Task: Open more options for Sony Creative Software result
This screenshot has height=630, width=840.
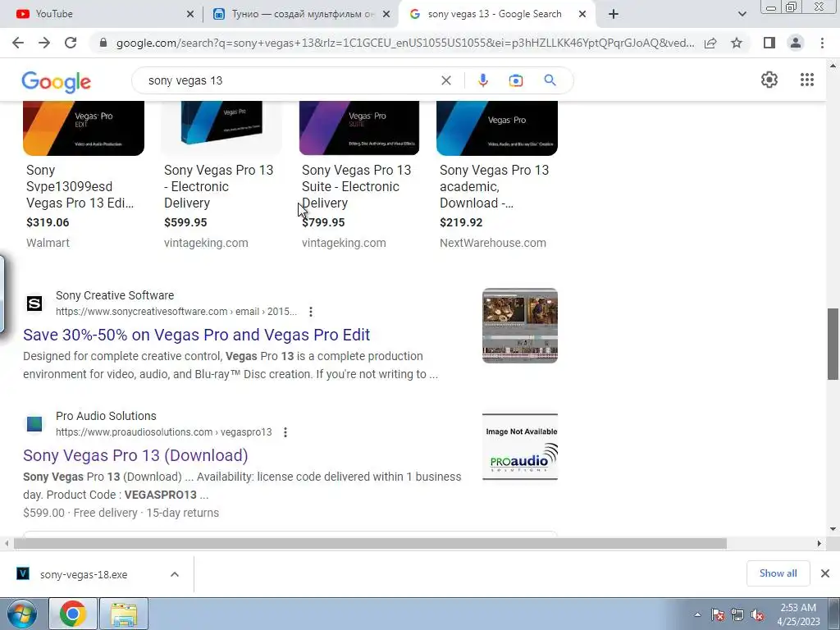Action: coord(311,312)
